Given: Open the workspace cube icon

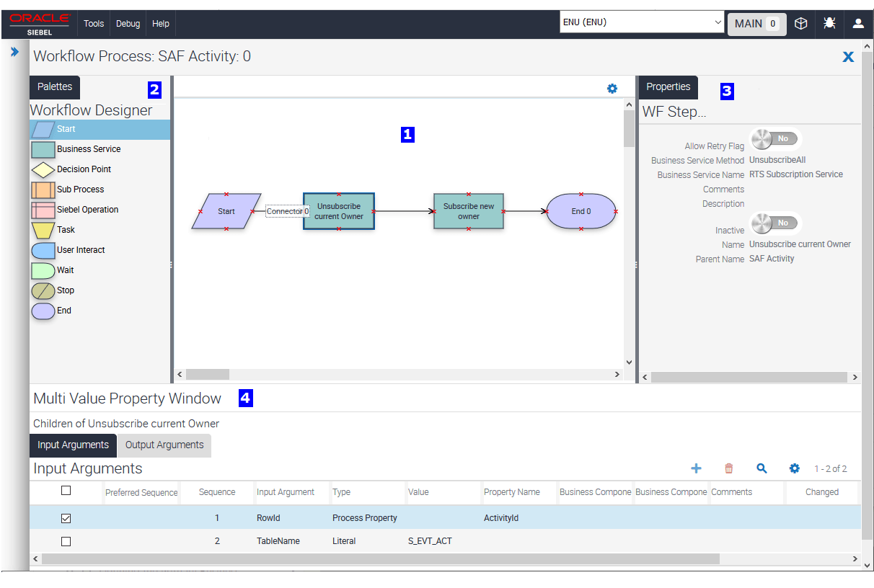Looking at the screenshot, I should [800, 24].
